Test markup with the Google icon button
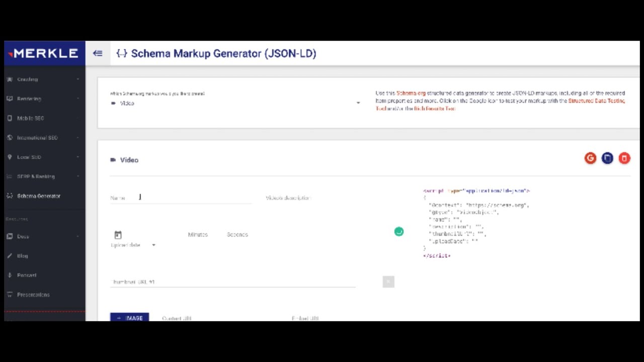 tap(590, 158)
